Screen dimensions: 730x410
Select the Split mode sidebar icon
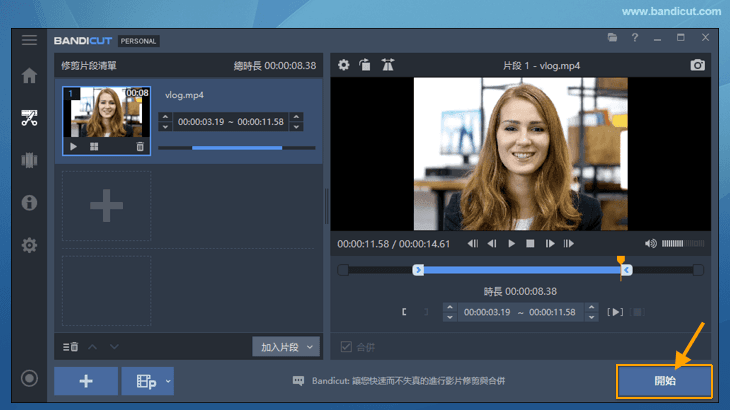[x=29, y=160]
